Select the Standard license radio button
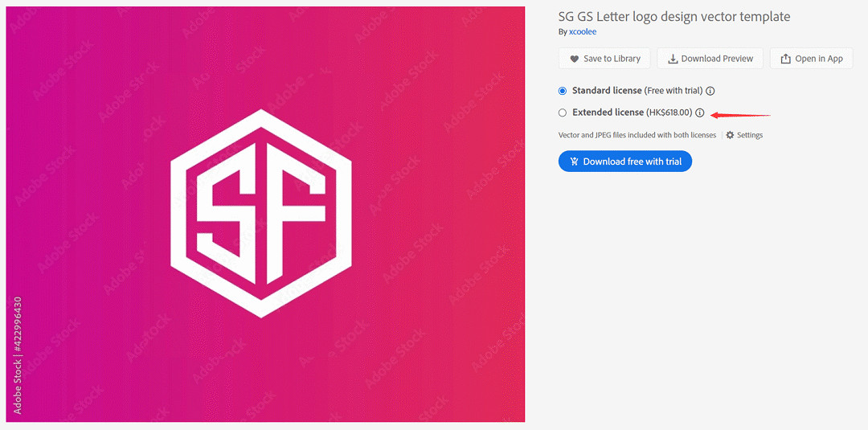The width and height of the screenshot is (868, 430). point(563,91)
